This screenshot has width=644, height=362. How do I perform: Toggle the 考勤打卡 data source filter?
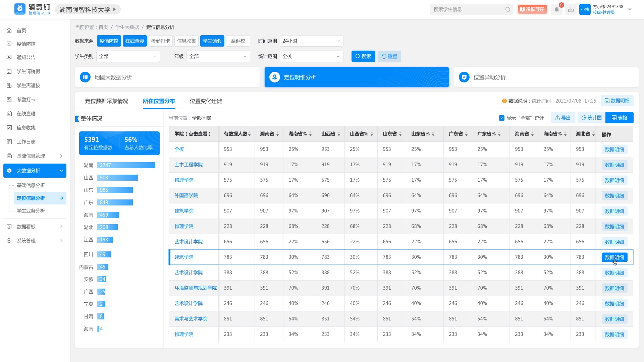(x=160, y=41)
